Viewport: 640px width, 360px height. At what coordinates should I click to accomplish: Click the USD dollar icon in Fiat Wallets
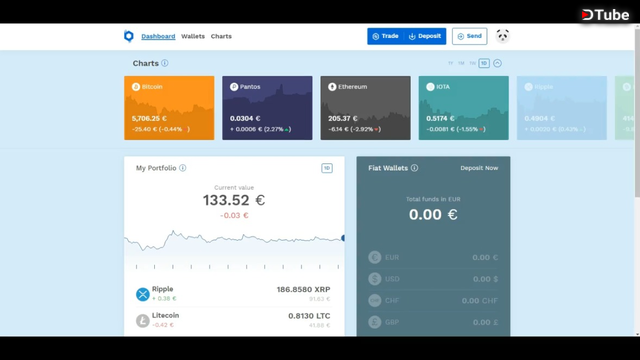375,279
